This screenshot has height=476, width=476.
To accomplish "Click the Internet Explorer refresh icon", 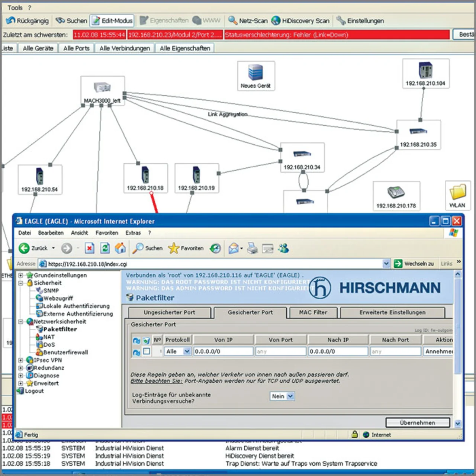I will tap(105, 248).
